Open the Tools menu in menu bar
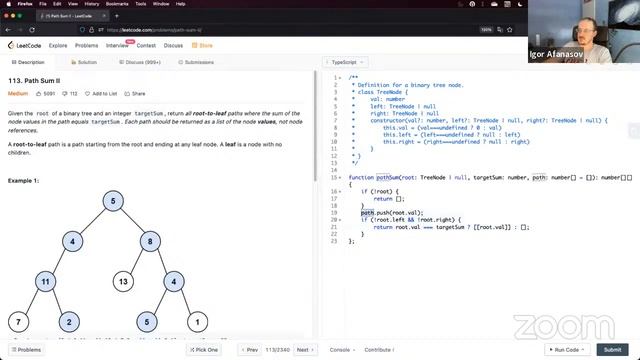Image resolution: width=640 pixels, height=360 pixels. [x=141, y=4]
